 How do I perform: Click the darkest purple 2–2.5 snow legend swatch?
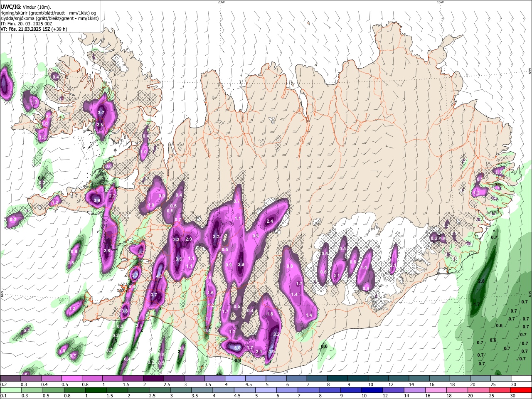tap(153, 378)
